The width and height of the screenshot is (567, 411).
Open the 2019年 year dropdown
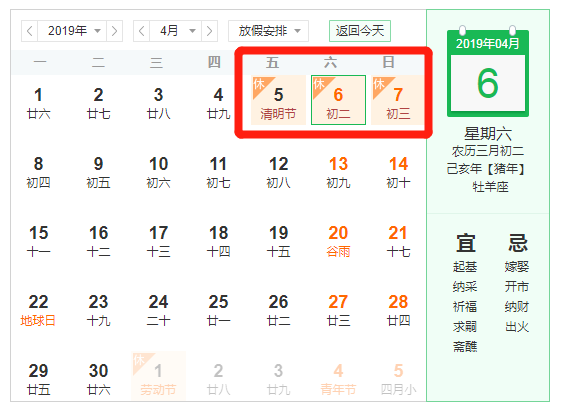point(72,31)
